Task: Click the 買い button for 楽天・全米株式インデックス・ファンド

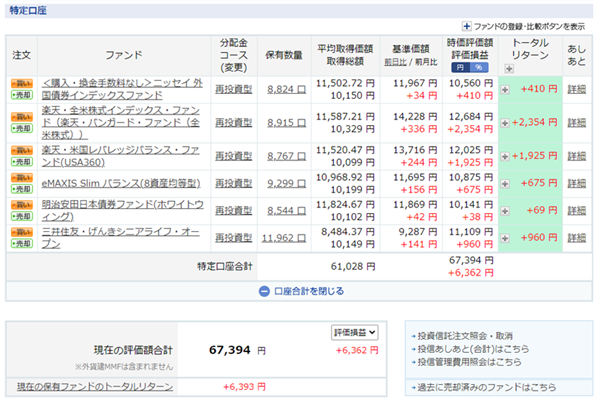Action: pyautogui.click(x=20, y=115)
